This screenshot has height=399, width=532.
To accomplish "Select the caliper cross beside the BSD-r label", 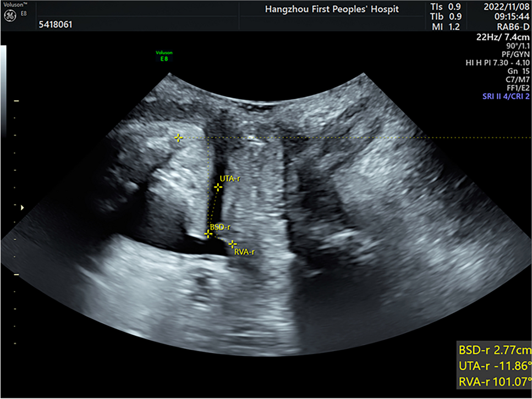I will coord(207,234).
